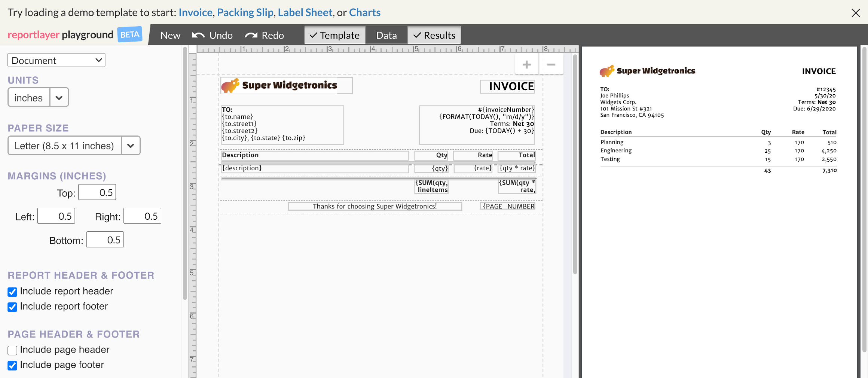This screenshot has width=868, height=378.
Task: Enable Include page header checkbox
Action: point(12,350)
